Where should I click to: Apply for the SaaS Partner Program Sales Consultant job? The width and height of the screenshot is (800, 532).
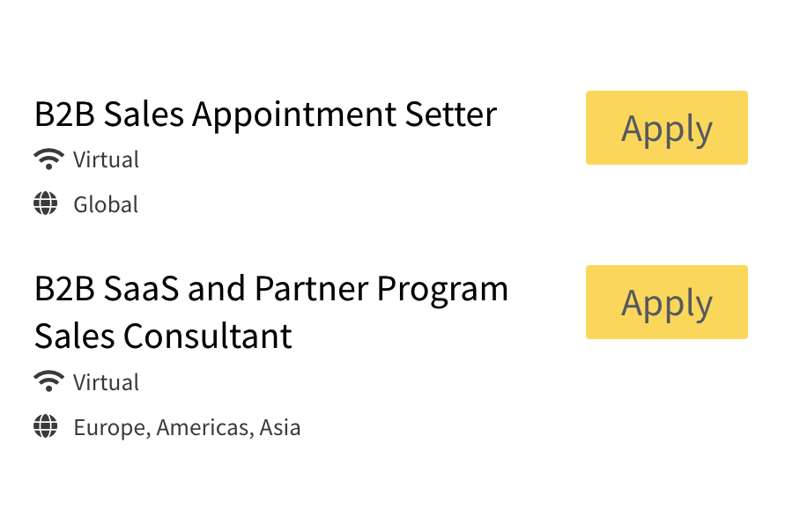click(x=666, y=302)
